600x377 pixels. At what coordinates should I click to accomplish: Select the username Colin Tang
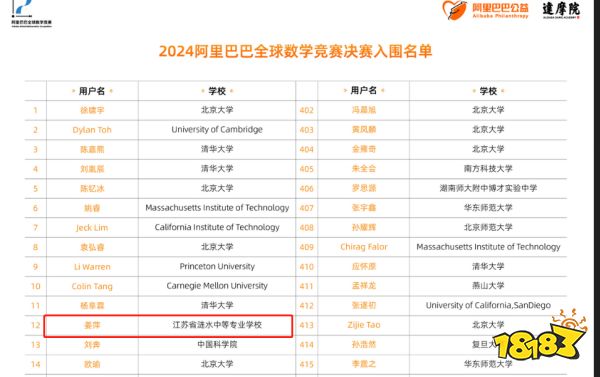[x=92, y=286]
